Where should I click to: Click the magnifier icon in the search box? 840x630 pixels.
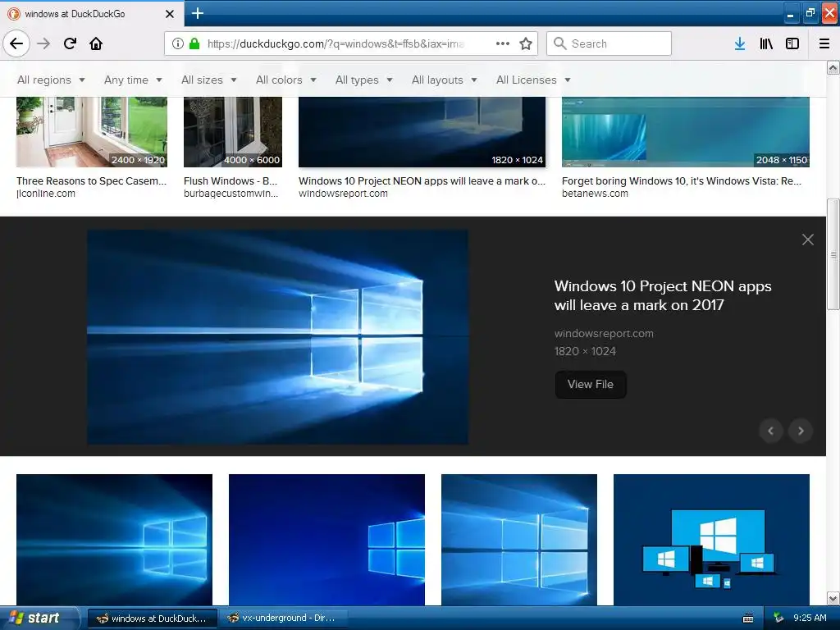(x=559, y=43)
